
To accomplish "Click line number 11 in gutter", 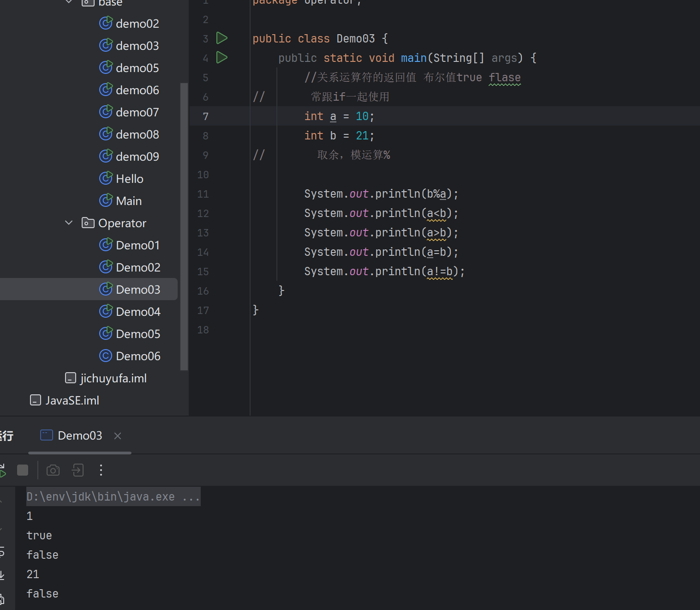I will [x=203, y=194].
